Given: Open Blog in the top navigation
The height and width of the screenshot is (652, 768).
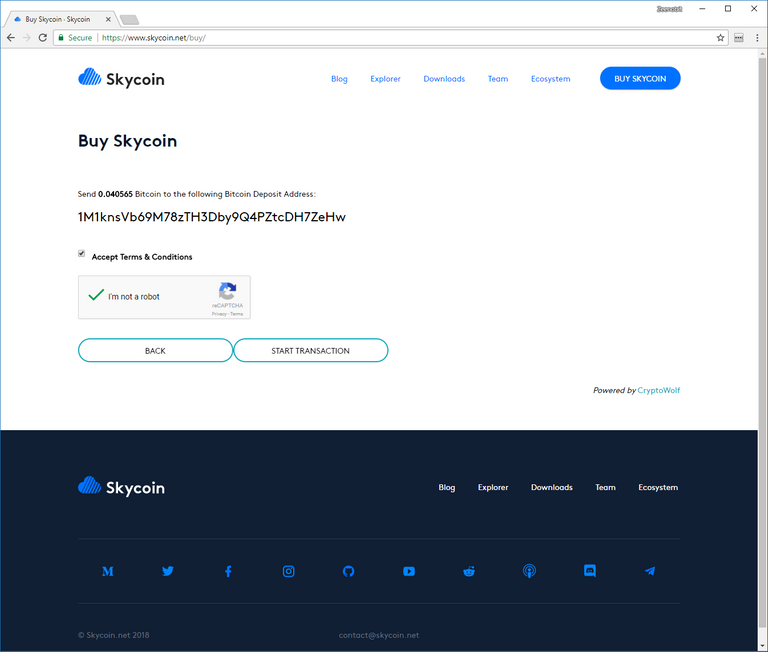Looking at the screenshot, I should coord(339,79).
